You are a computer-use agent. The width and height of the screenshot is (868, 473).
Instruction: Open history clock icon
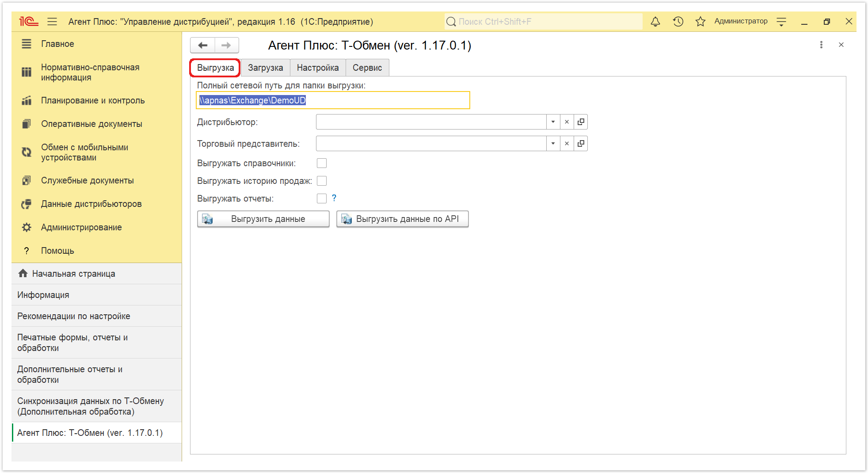point(678,21)
